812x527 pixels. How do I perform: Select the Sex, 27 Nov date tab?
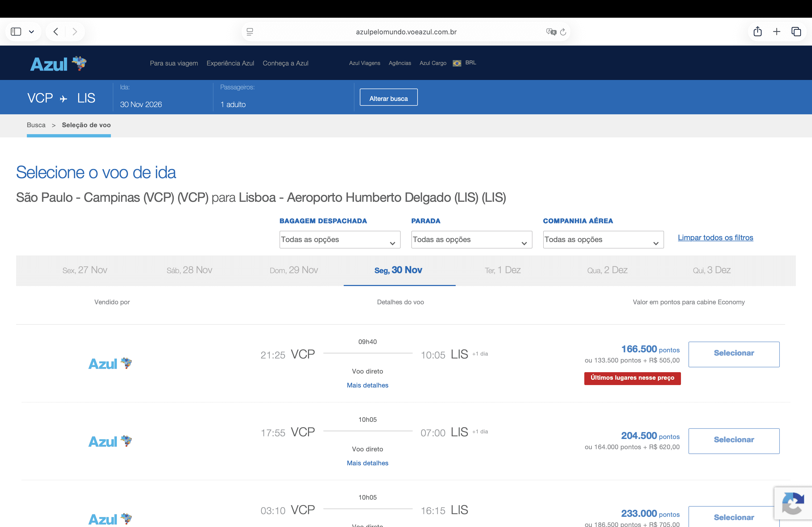[85, 270]
